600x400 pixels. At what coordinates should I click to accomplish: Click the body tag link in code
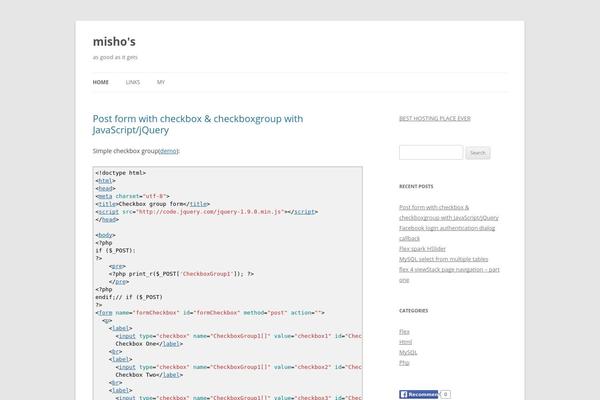(105, 235)
